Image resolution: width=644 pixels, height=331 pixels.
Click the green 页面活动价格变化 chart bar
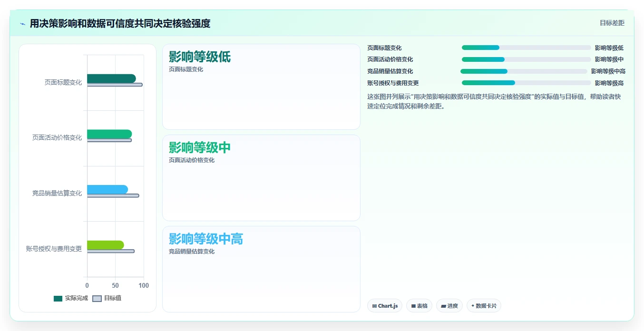109,134
